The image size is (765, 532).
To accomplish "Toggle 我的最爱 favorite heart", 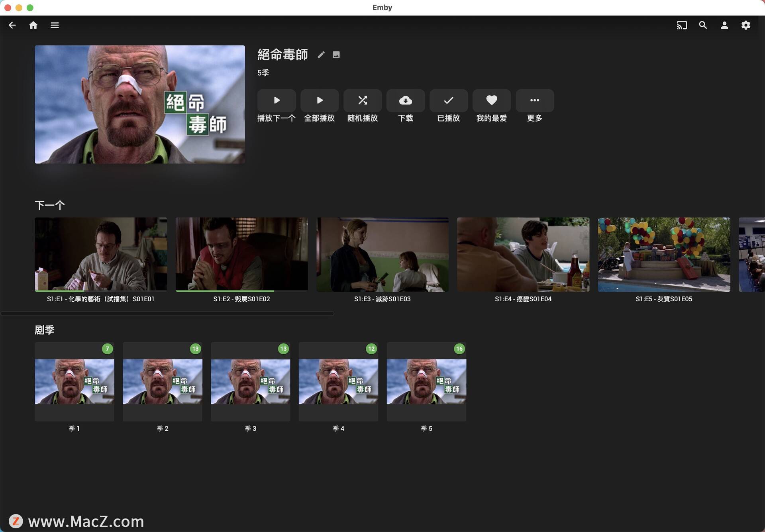I will pyautogui.click(x=491, y=100).
